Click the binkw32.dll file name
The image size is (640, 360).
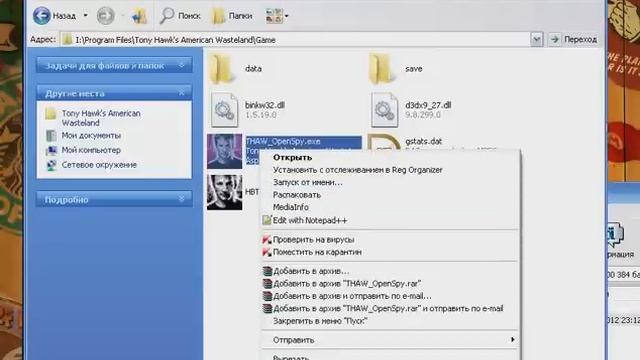pyautogui.click(x=264, y=105)
